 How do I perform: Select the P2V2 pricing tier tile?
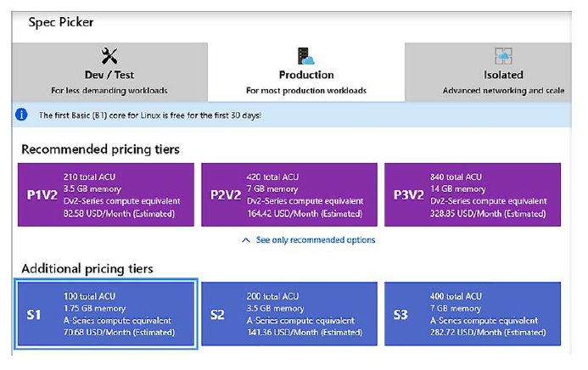(x=289, y=194)
